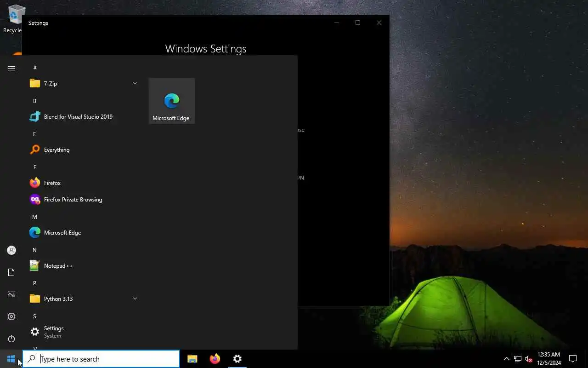Open Settings from the app list
The height and width of the screenshot is (368, 588).
84,332
